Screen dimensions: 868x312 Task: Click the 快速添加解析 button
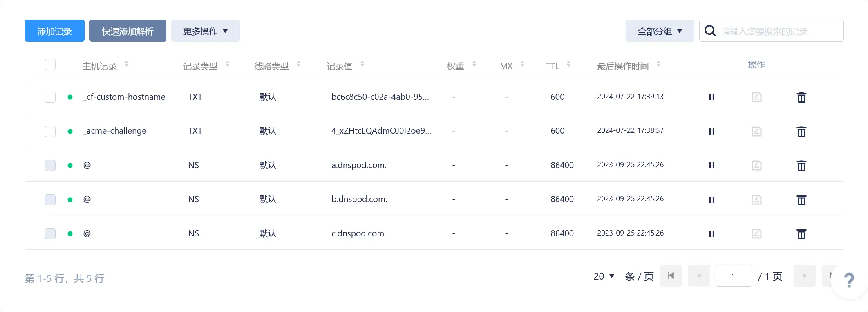coord(128,31)
